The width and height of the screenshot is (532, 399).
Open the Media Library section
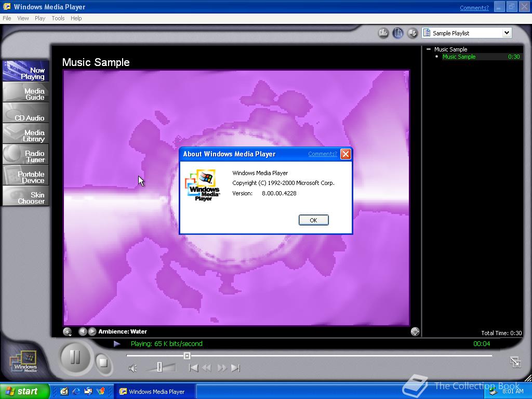[26, 134]
